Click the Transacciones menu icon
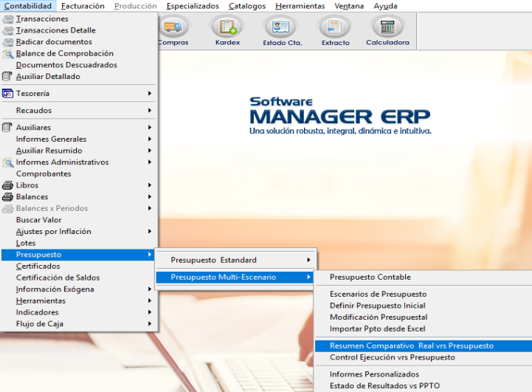 pyautogui.click(x=8, y=19)
